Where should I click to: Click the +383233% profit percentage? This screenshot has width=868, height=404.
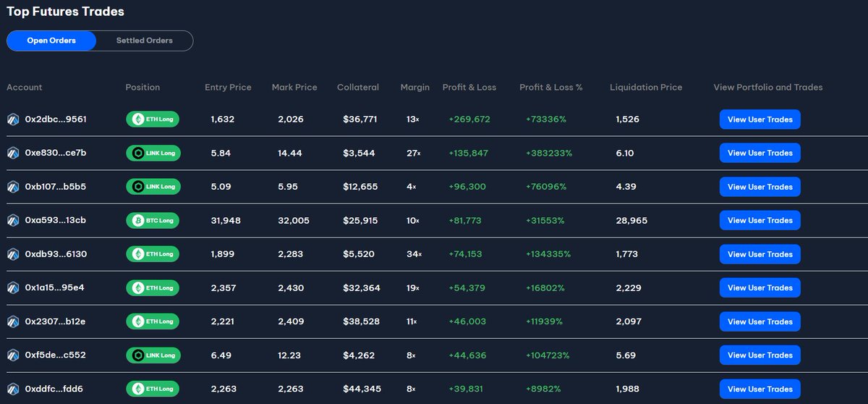549,153
